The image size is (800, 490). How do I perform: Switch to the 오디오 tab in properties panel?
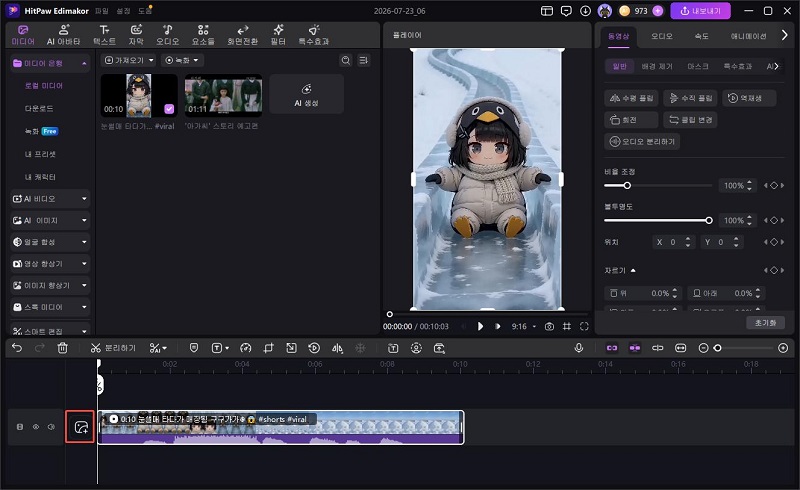(662, 36)
